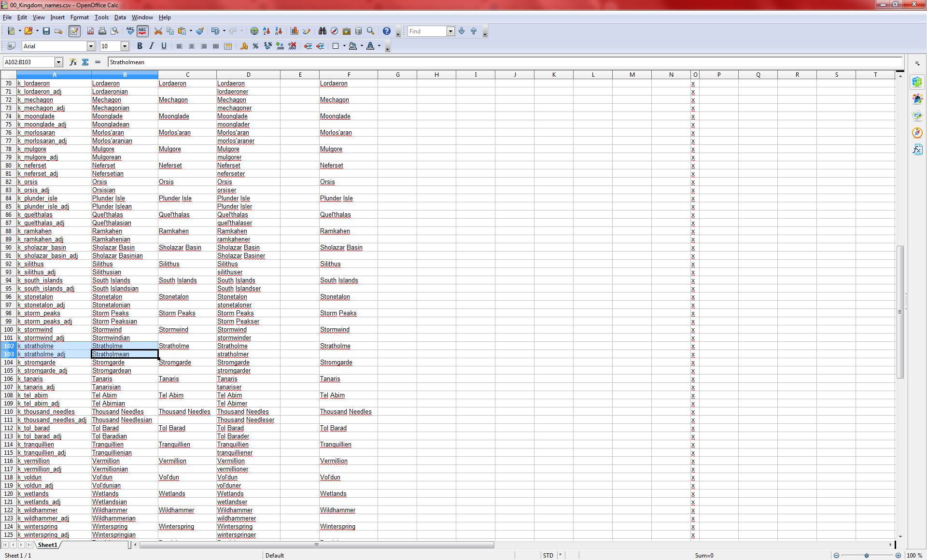This screenshot has height=560, width=927.
Task: Toggle Edit File mode
Action: (x=74, y=31)
